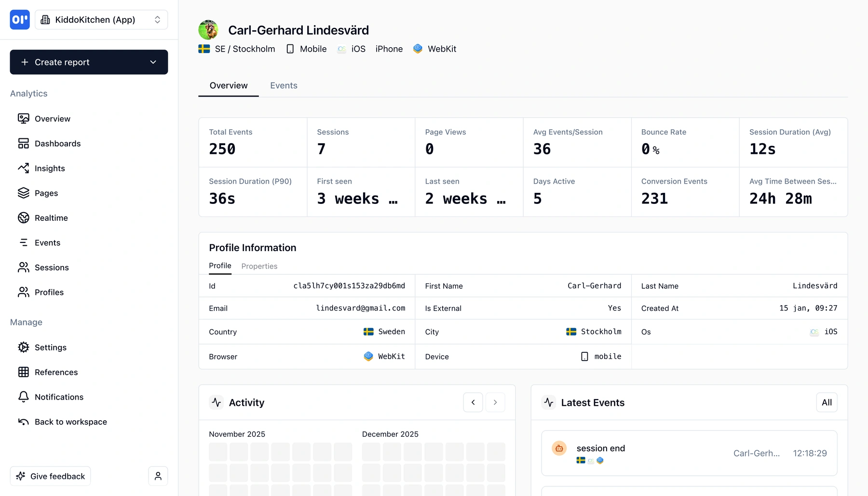Click Carl-Gerhard's profile avatar image

(x=208, y=30)
